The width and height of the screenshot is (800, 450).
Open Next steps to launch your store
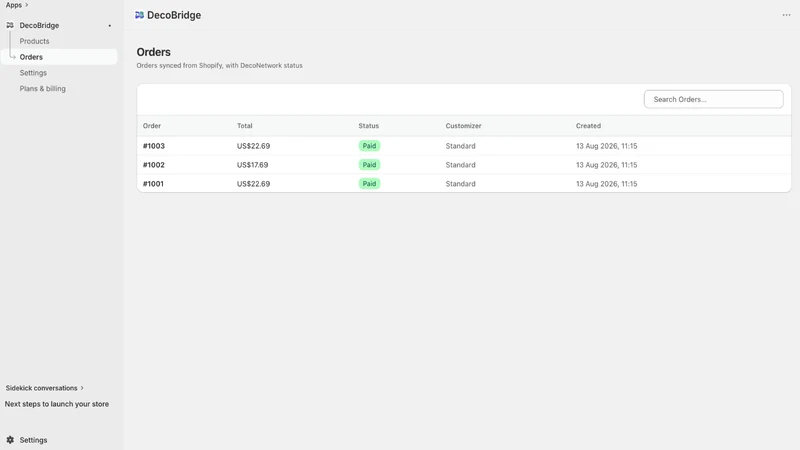[x=57, y=404]
